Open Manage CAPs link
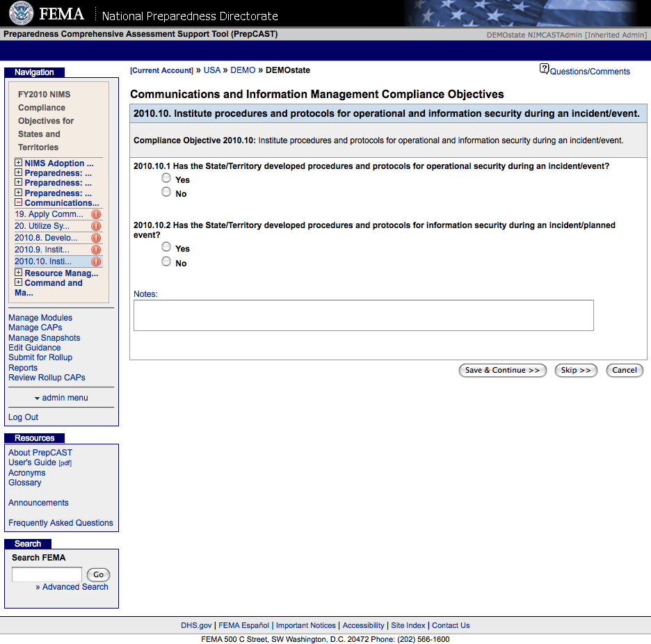 [x=35, y=328]
